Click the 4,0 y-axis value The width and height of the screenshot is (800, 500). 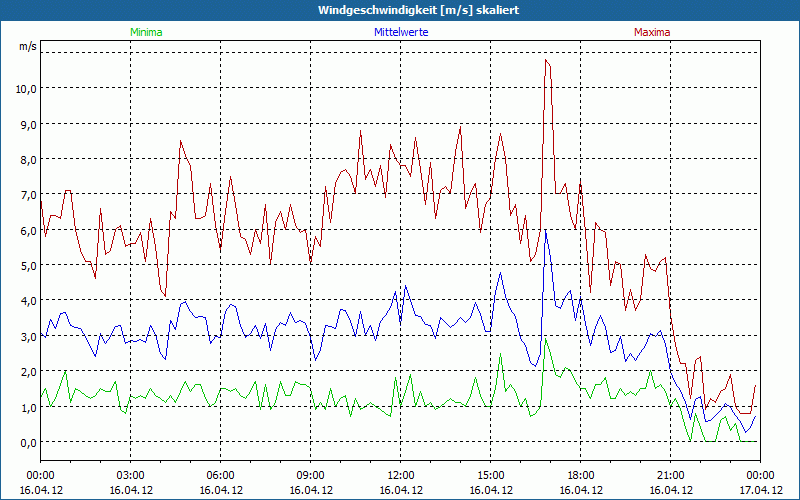click(29, 301)
